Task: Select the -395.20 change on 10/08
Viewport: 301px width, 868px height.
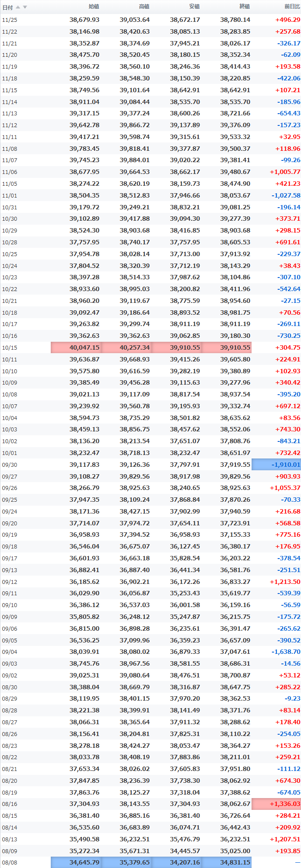Action: (x=288, y=395)
